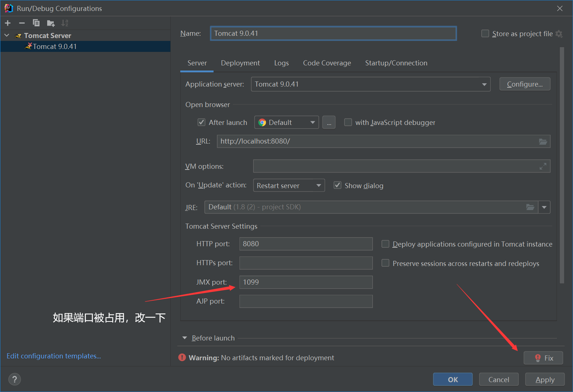Switch to the Server tab
The width and height of the screenshot is (573, 392).
tap(197, 63)
